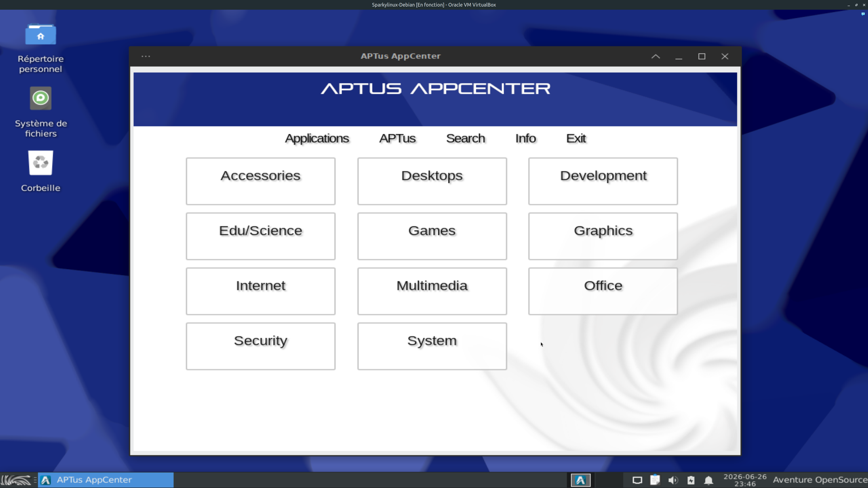Image resolution: width=868 pixels, height=488 pixels.
Task: Open the Applications menu item
Action: (317, 138)
